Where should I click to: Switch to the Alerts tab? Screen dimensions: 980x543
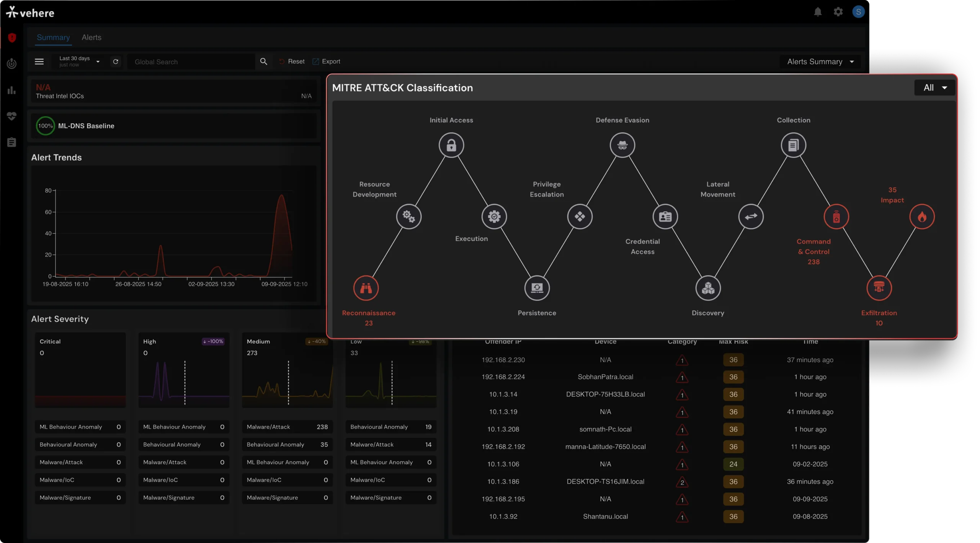click(91, 38)
